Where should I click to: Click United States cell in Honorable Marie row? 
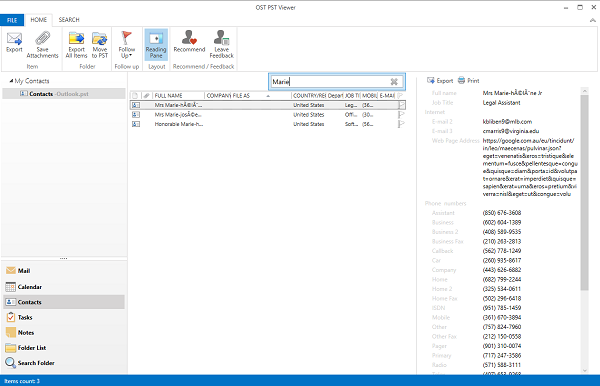point(308,124)
